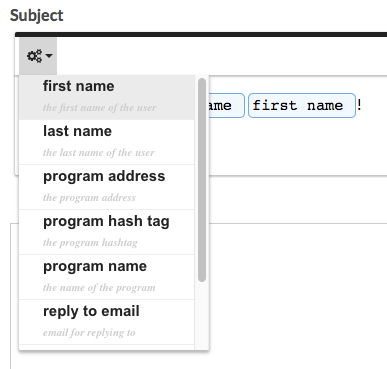The height and width of the screenshot is (369, 387).
Task: Pick the "program hash tag" entry
Action: tap(107, 232)
